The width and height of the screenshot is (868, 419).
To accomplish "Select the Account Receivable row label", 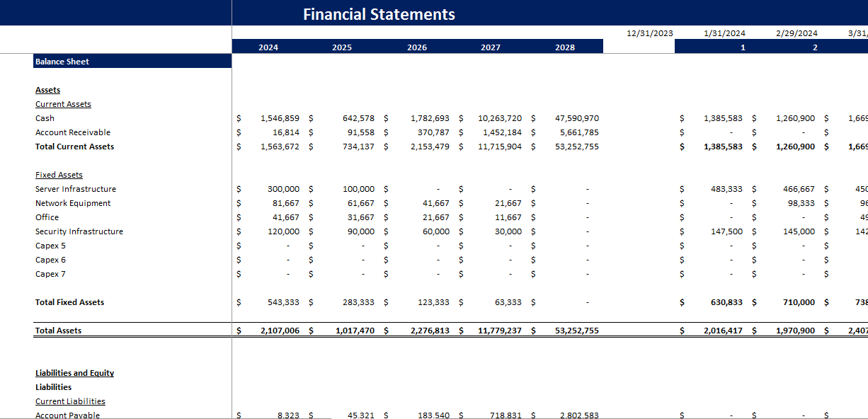I will 74,132.
